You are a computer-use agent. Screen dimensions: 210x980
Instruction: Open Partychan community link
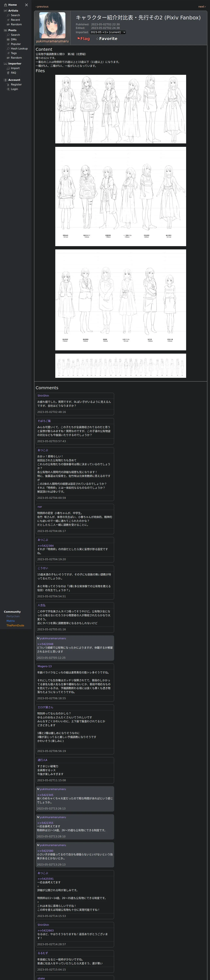coord(13,616)
